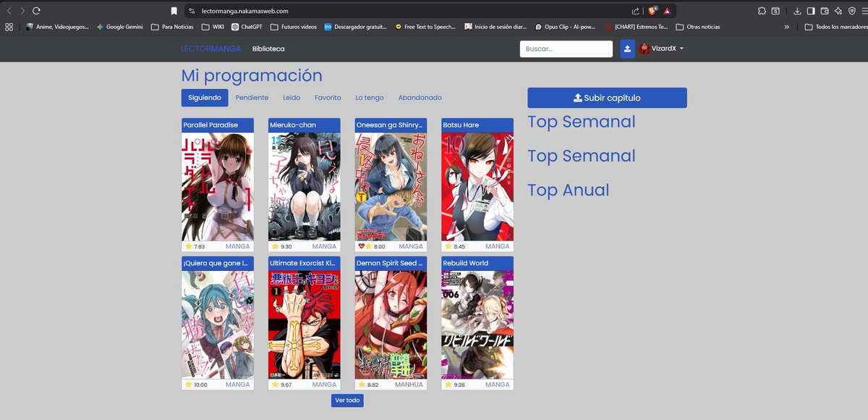Image resolution: width=868 pixels, height=420 pixels.
Task: Switch to the Pendiente tab
Action: coord(252,98)
